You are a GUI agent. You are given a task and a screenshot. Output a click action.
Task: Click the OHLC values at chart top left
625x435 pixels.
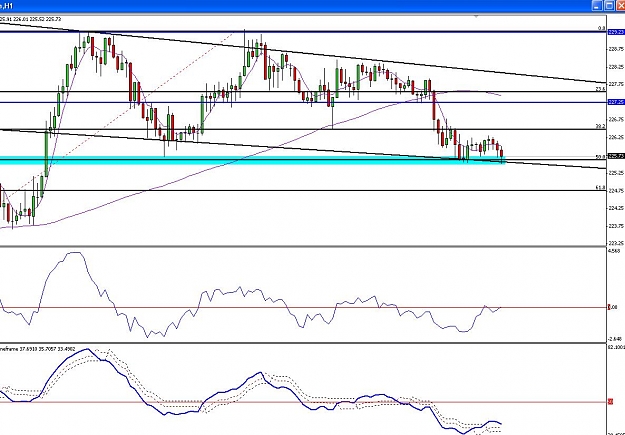point(30,19)
